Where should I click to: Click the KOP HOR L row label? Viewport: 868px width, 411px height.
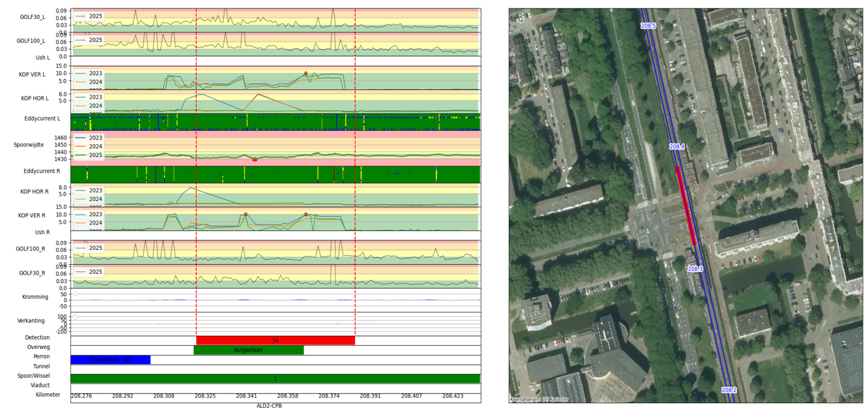[x=35, y=99]
